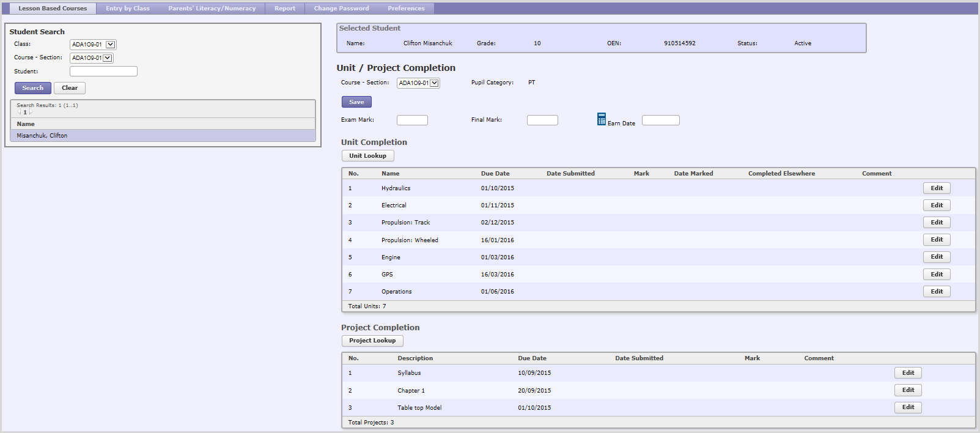
Task: Focus the Exam Mark field
Action: tap(412, 120)
